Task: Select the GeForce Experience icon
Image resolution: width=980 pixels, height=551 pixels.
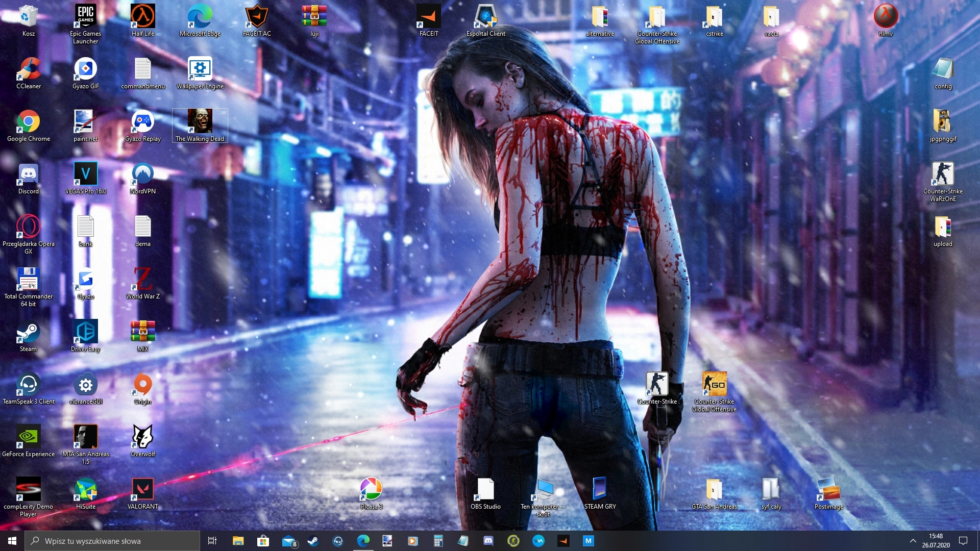Action: click(29, 441)
